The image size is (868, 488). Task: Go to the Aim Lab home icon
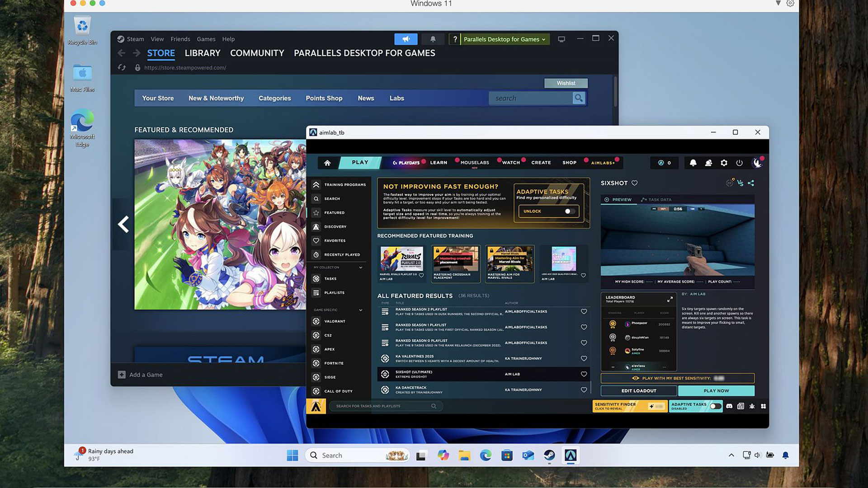[327, 163]
